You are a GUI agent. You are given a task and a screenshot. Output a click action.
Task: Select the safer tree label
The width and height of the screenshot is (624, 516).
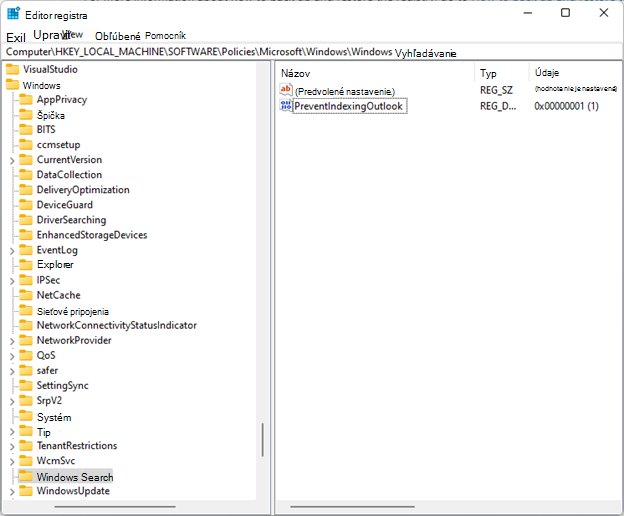point(47,370)
